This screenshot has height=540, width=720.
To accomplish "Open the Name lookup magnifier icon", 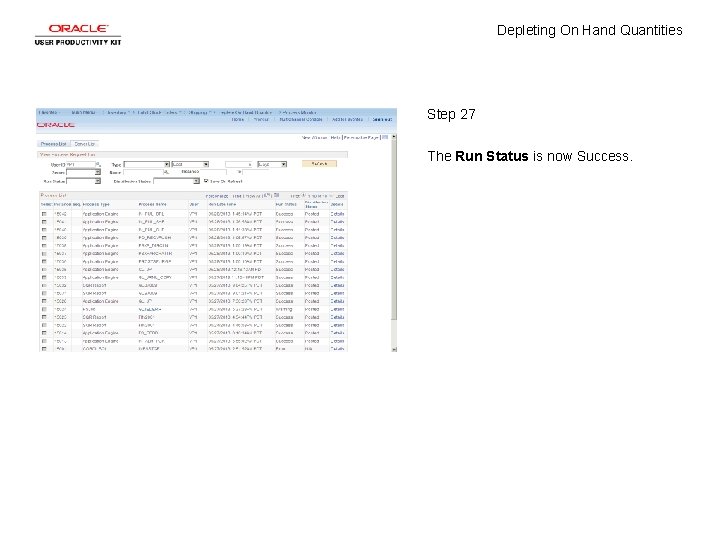I will click(x=167, y=172).
